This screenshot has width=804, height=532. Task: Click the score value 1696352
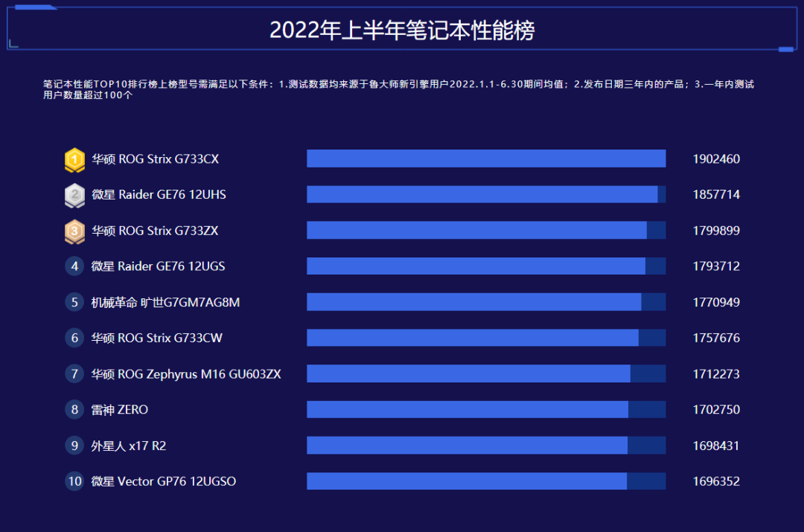coord(716,481)
